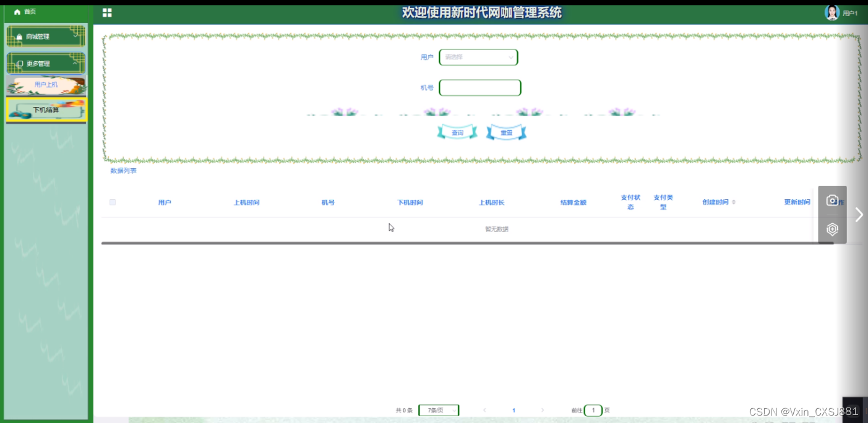Click the 机号 input field
Screen dimensions: 868x423
(x=479, y=87)
